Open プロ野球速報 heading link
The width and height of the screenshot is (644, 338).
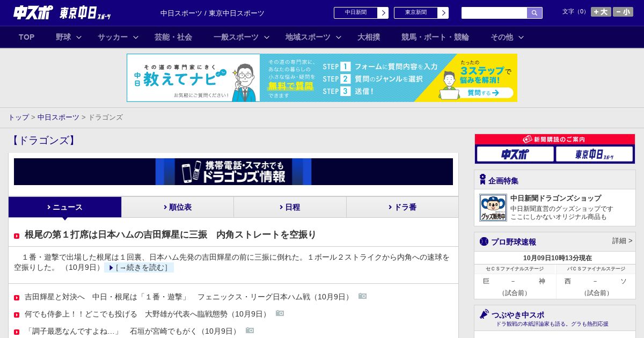click(x=514, y=242)
